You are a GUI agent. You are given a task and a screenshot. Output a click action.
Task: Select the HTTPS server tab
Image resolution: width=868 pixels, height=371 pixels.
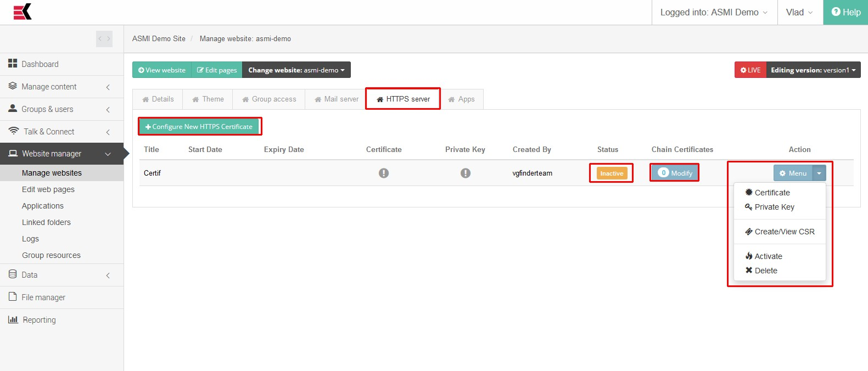pyautogui.click(x=403, y=99)
